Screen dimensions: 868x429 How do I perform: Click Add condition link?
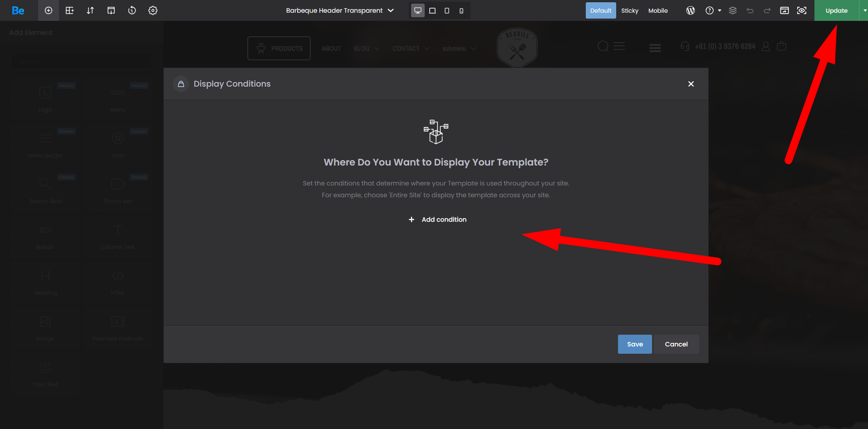(x=438, y=219)
